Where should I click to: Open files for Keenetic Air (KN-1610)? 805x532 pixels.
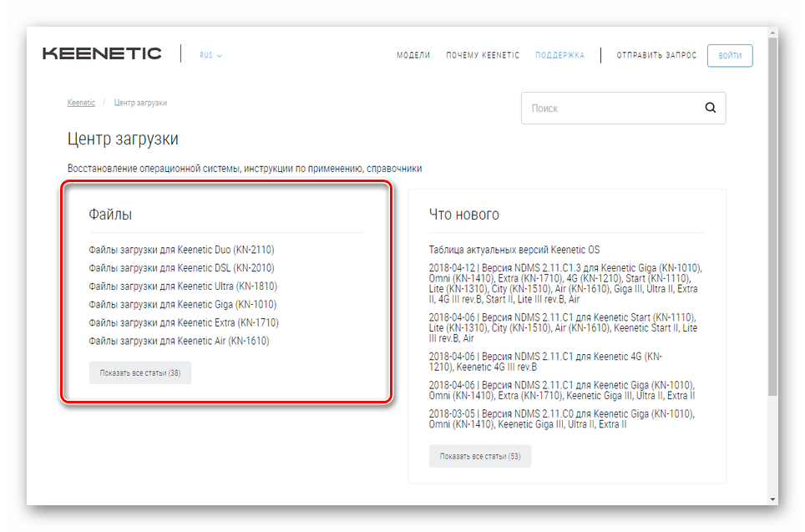tap(179, 341)
